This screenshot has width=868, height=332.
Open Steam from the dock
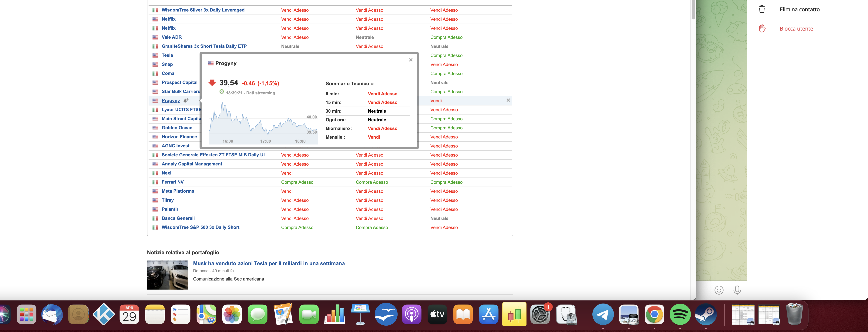706,314
